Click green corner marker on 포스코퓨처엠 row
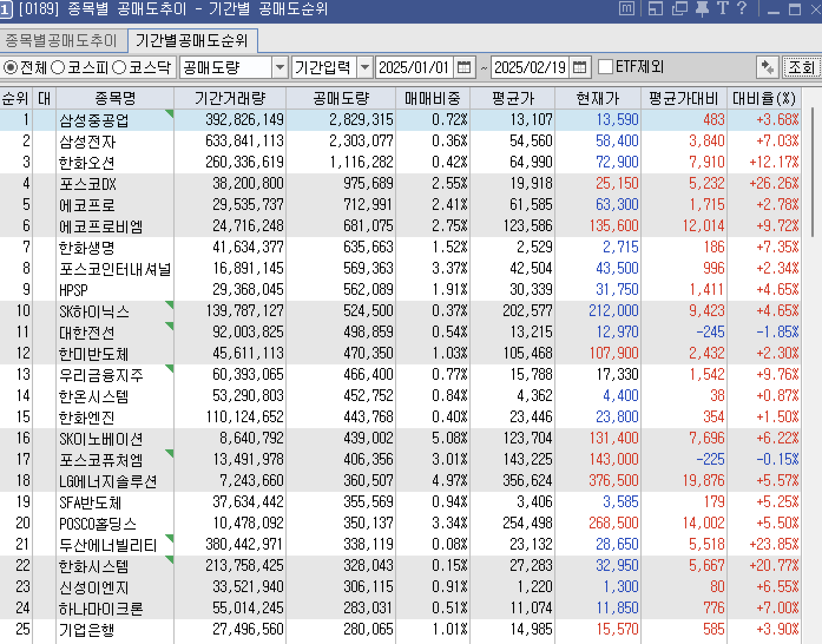The width and height of the screenshot is (822, 644). coord(170,453)
